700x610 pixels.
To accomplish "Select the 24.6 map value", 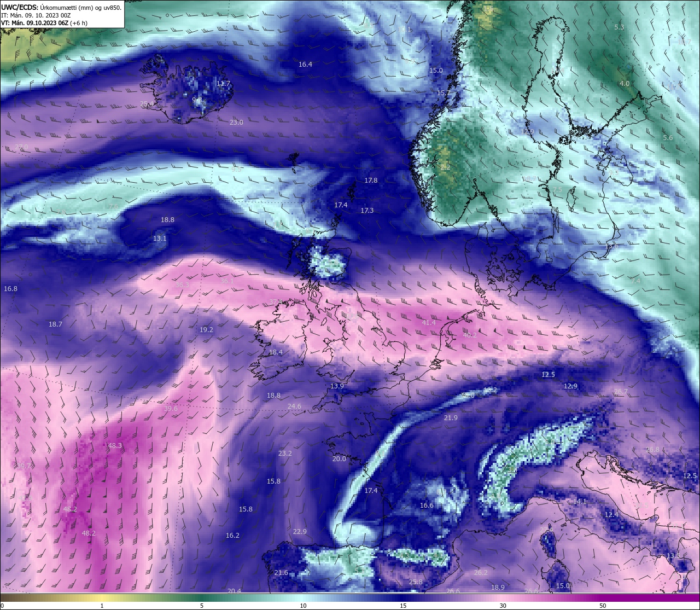I will pyautogui.click(x=294, y=406).
